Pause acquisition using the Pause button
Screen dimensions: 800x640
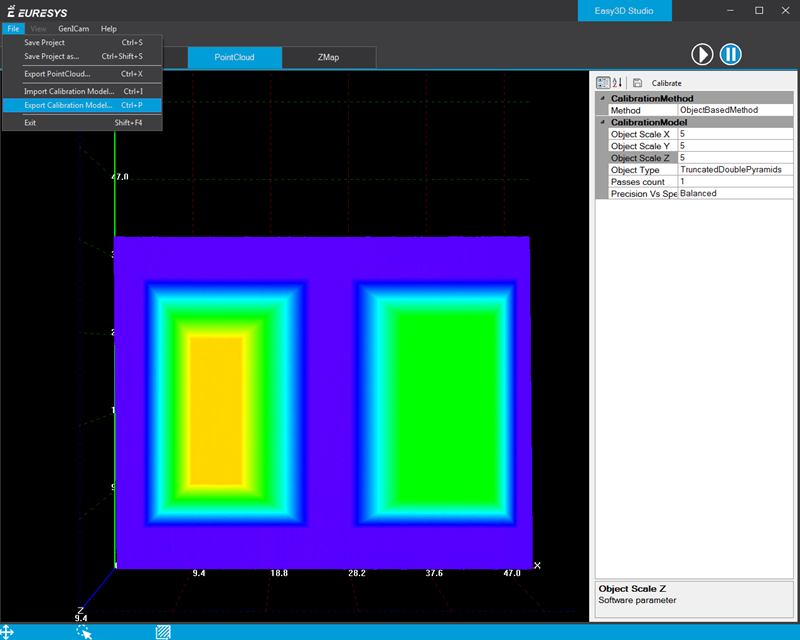731,55
